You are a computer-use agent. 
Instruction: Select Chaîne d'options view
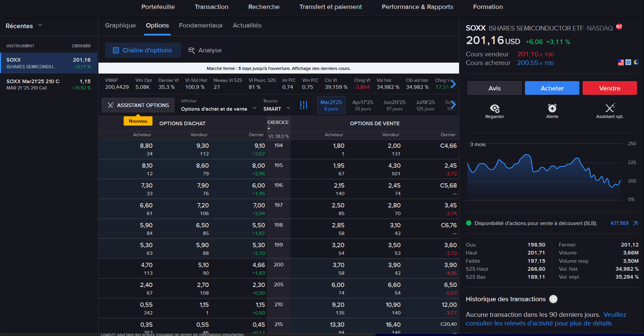pyautogui.click(x=143, y=50)
